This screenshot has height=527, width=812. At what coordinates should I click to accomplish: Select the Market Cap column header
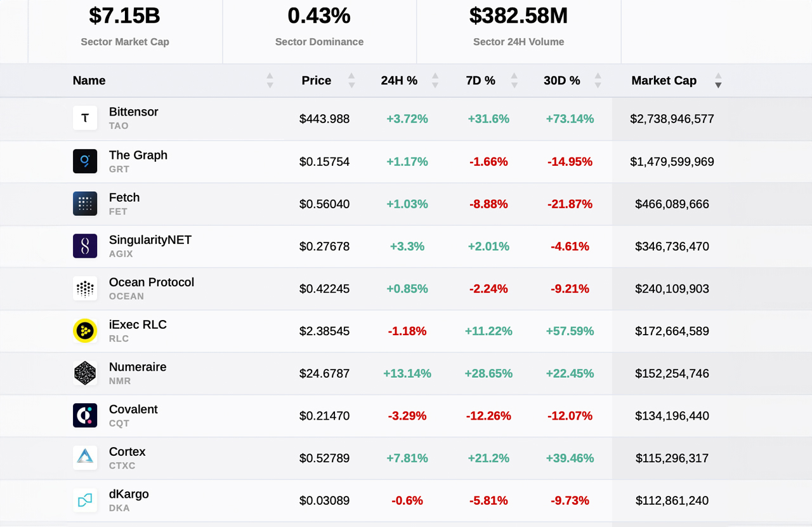coord(664,81)
